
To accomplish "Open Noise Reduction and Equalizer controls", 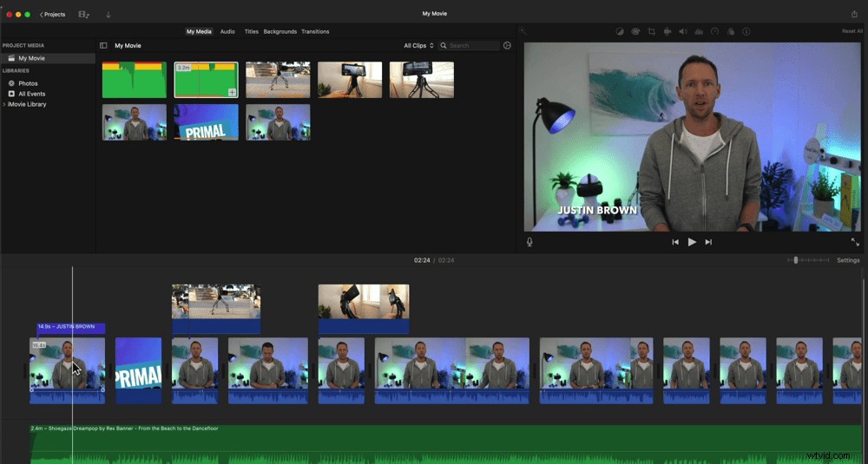I will (x=699, y=31).
